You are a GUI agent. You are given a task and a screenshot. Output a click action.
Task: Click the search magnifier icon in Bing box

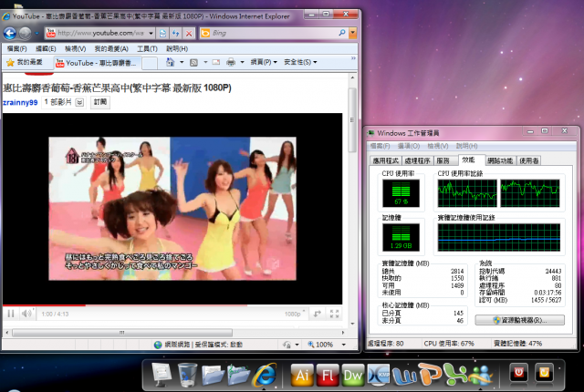(342, 33)
